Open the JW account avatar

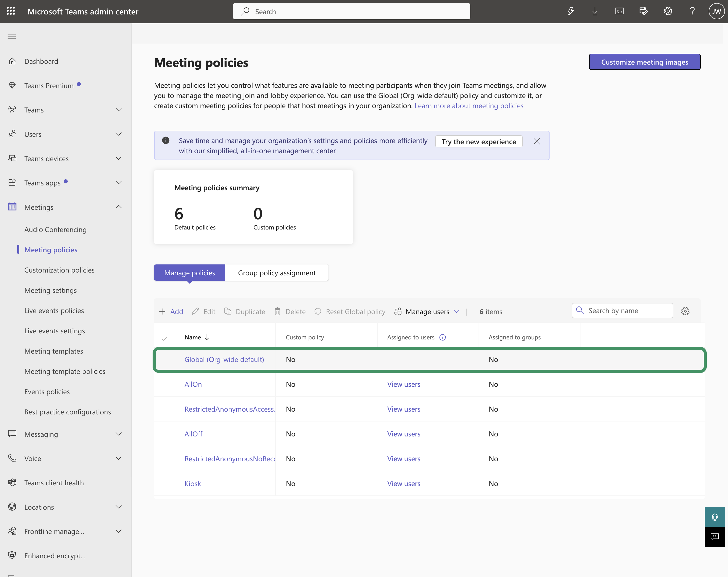click(x=717, y=11)
